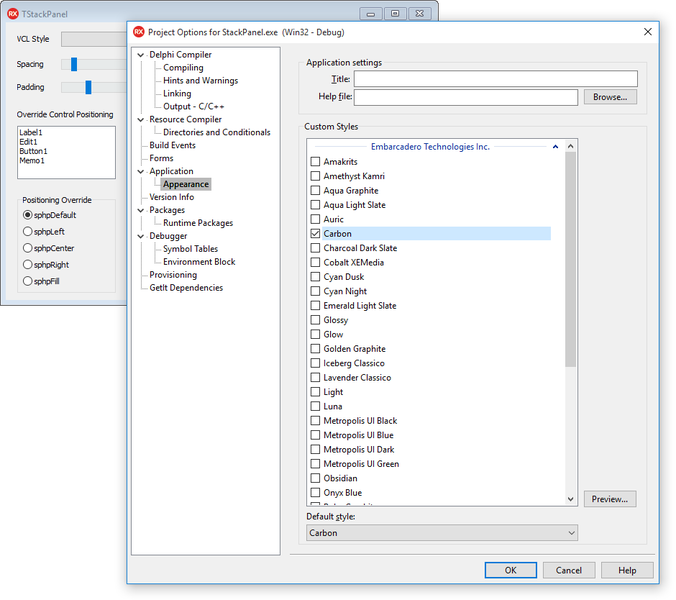This screenshot has width=676, height=600.
Task: Click the RX logo in Project Options title
Action: (x=139, y=32)
